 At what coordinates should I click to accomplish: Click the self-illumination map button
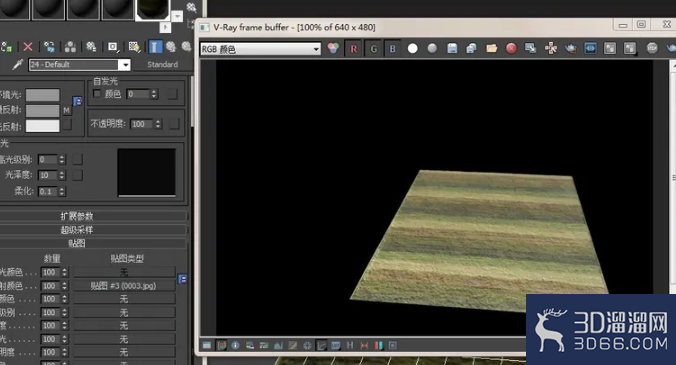click(x=172, y=94)
